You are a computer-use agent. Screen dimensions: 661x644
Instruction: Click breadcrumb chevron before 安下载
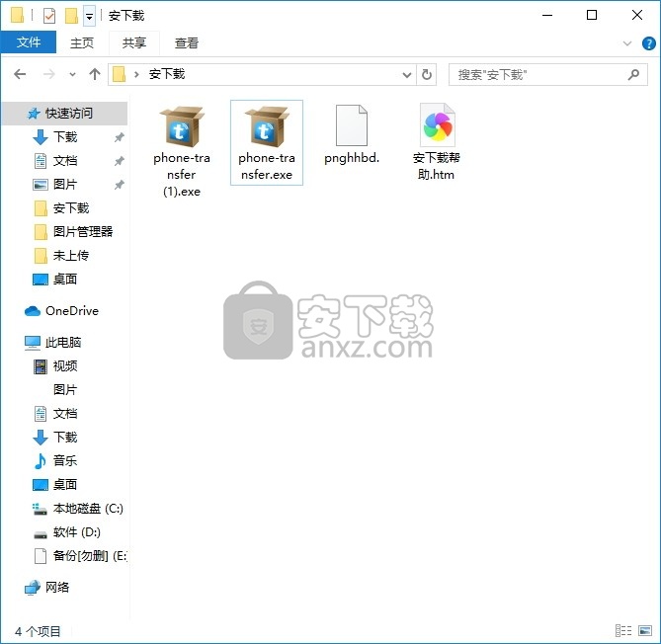tap(136, 75)
